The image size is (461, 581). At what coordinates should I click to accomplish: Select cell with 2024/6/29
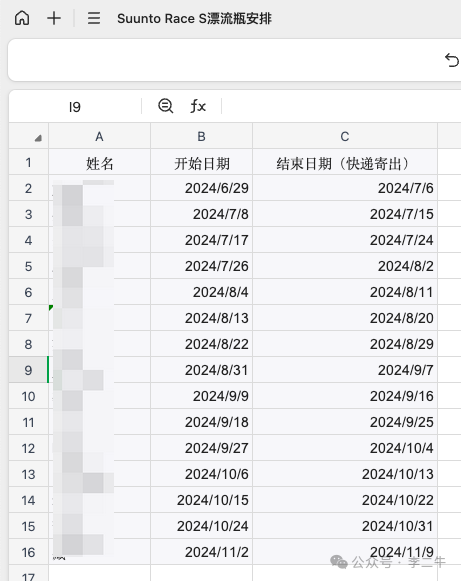coord(201,188)
